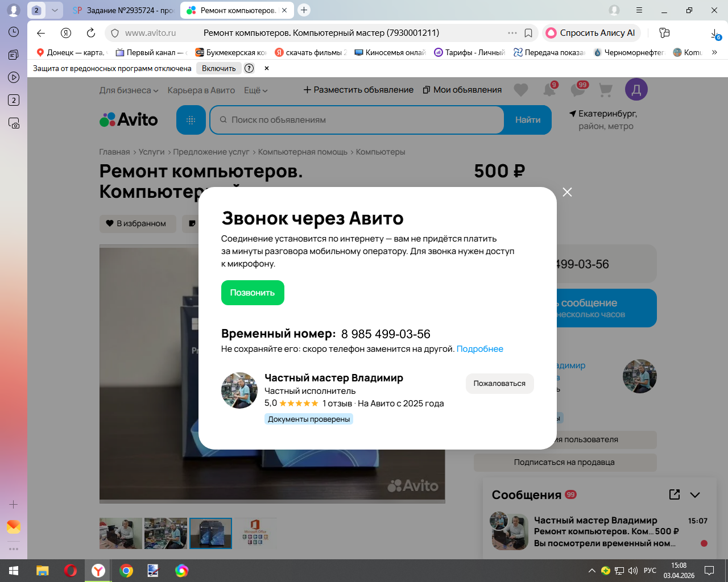Bookmark this page using the address bar icon
Viewport: 728px width, 582px height.
coord(528,33)
